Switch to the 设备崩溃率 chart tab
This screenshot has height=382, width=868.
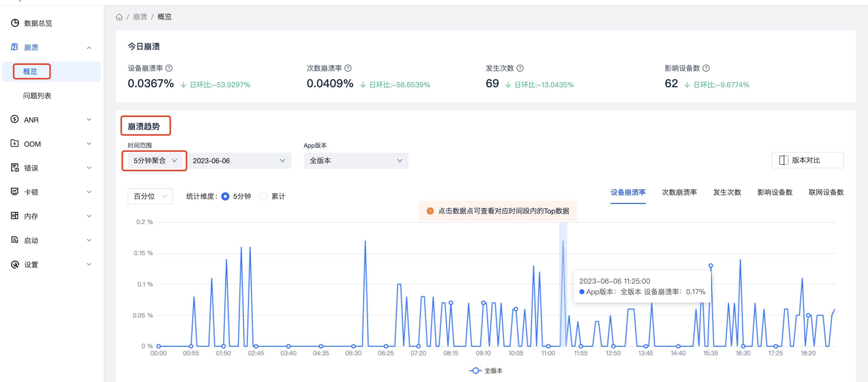[628, 192]
